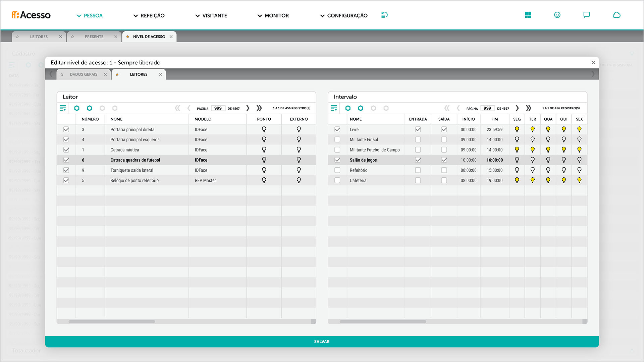Click the Ponto bulb for Relógio de ponto refeitório
The height and width of the screenshot is (362, 644).
coord(264,180)
